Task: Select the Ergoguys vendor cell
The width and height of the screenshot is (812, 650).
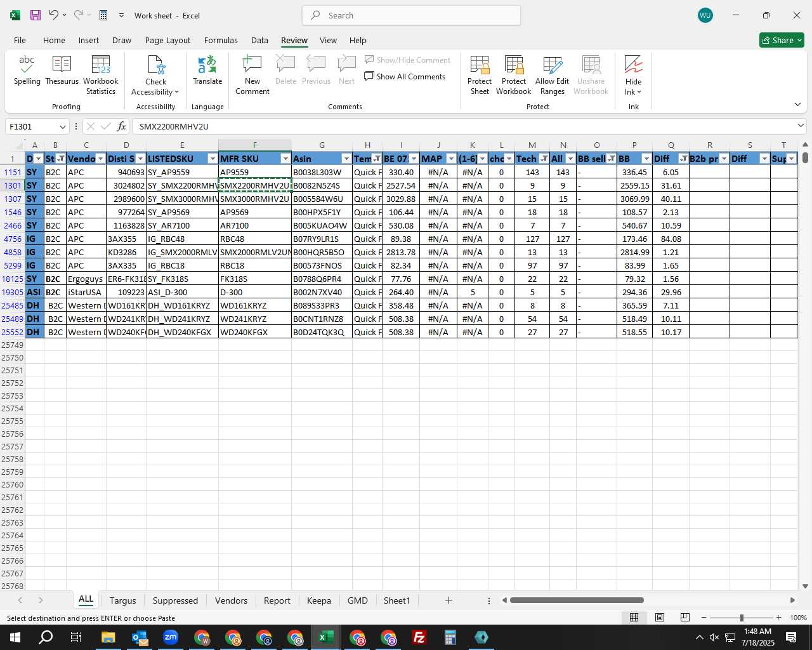Action: 86,279
